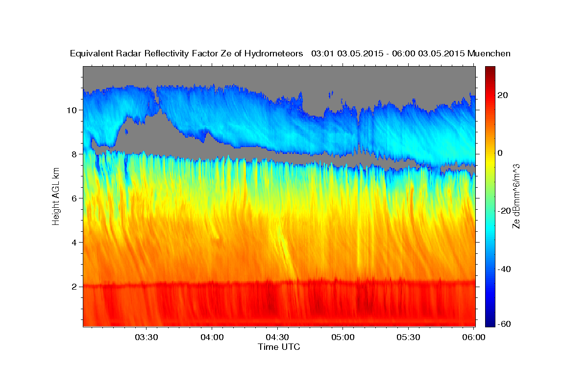The image size is (588, 392).
Task: Click the '05:30' time tick label
Action: click(x=408, y=338)
